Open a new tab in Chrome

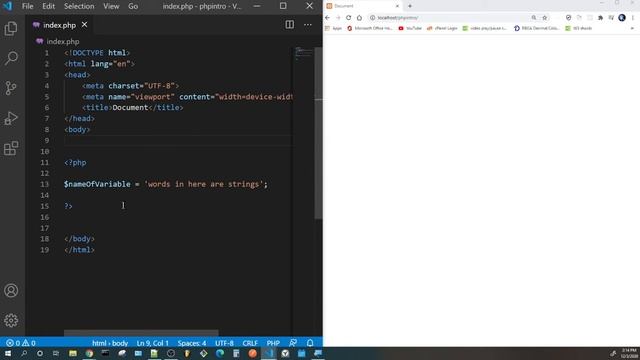coord(410,6)
